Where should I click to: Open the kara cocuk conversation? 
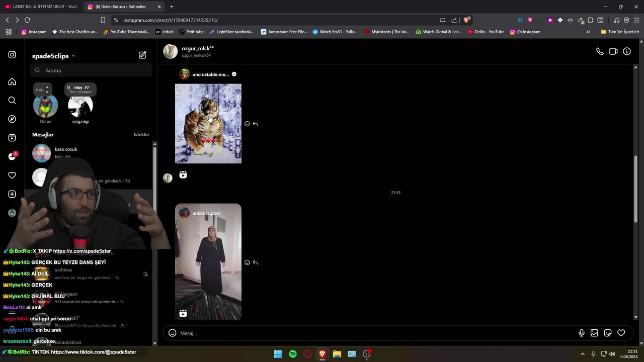pos(91,153)
